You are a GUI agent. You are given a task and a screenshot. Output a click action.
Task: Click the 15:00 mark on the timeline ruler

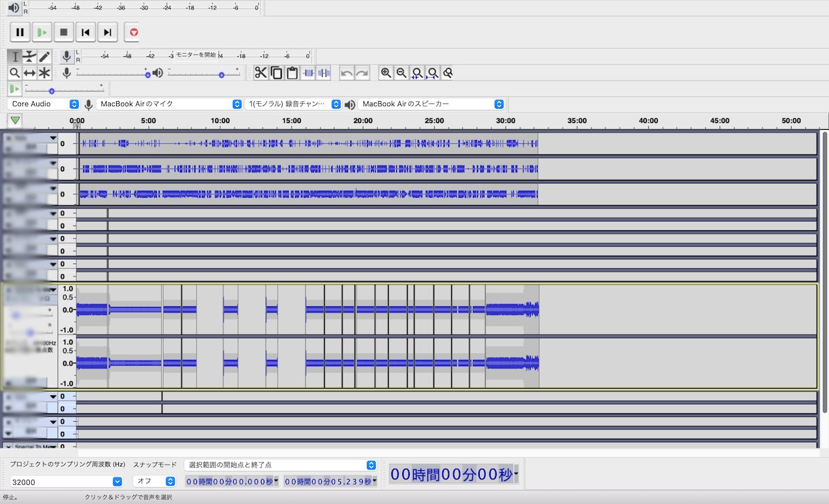click(292, 121)
